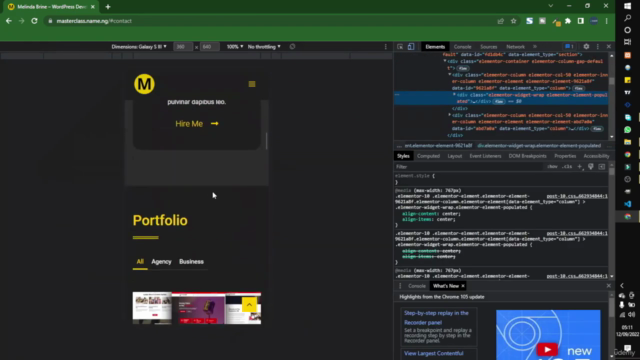Open the first portfolio thumbnail
Screen dimensions: 640x360
pyautogui.click(x=152, y=308)
